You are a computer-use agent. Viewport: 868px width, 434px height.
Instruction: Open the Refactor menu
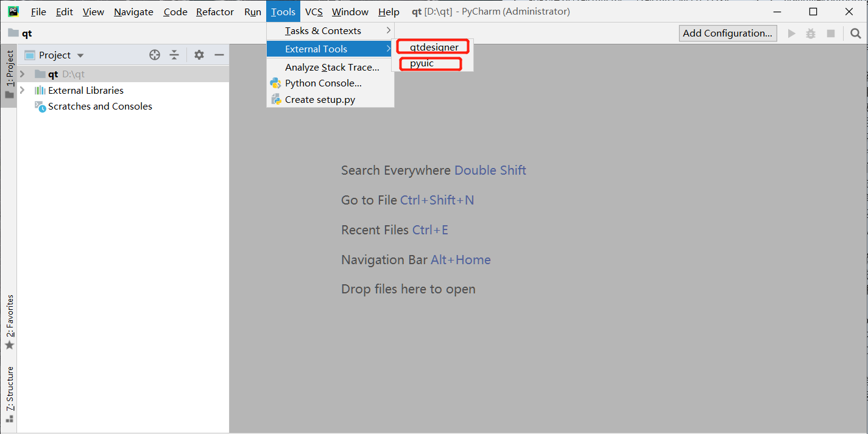point(215,12)
